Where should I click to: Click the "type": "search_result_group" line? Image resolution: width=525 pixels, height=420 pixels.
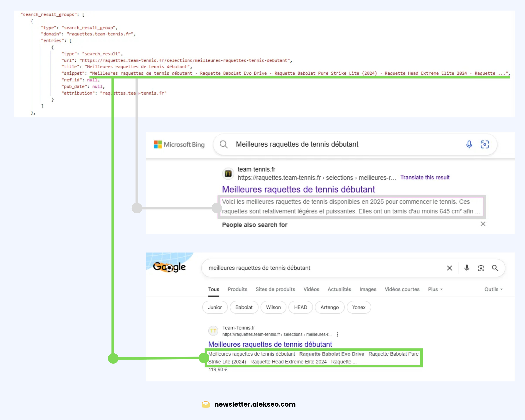79,28
